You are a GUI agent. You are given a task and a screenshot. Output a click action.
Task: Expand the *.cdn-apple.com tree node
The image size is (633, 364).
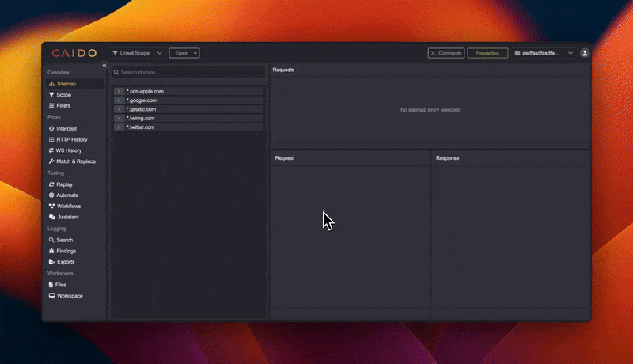(x=119, y=91)
